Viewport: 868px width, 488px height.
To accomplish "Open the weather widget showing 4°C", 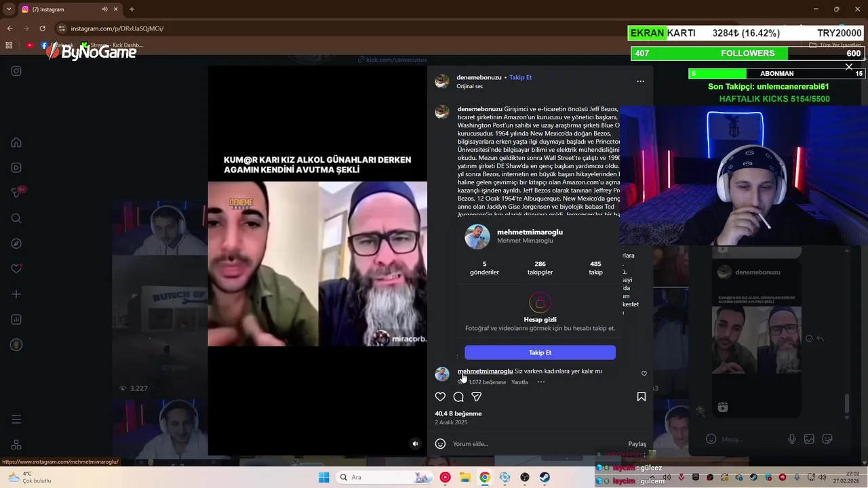I will [x=28, y=477].
